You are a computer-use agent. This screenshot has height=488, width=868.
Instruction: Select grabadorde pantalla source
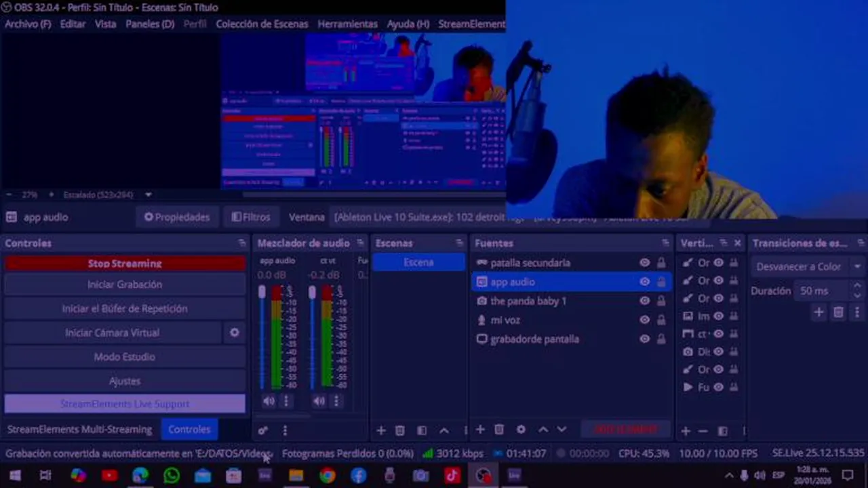coord(535,339)
